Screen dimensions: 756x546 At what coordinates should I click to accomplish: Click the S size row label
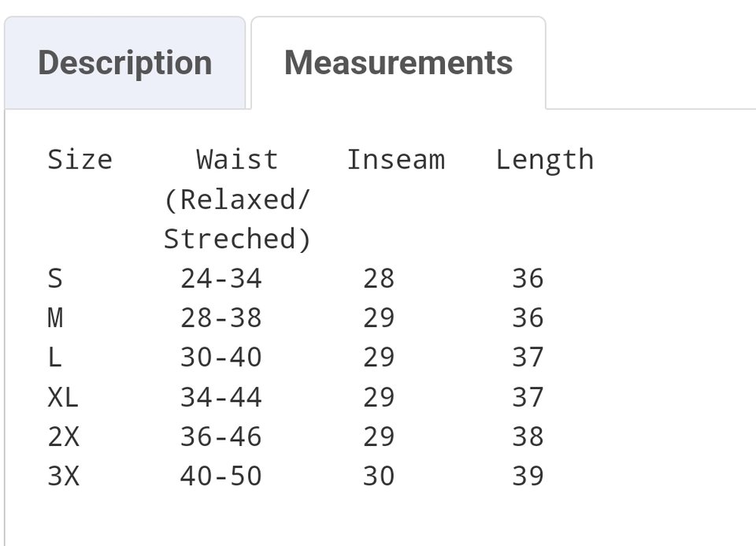tap(55, 278)
